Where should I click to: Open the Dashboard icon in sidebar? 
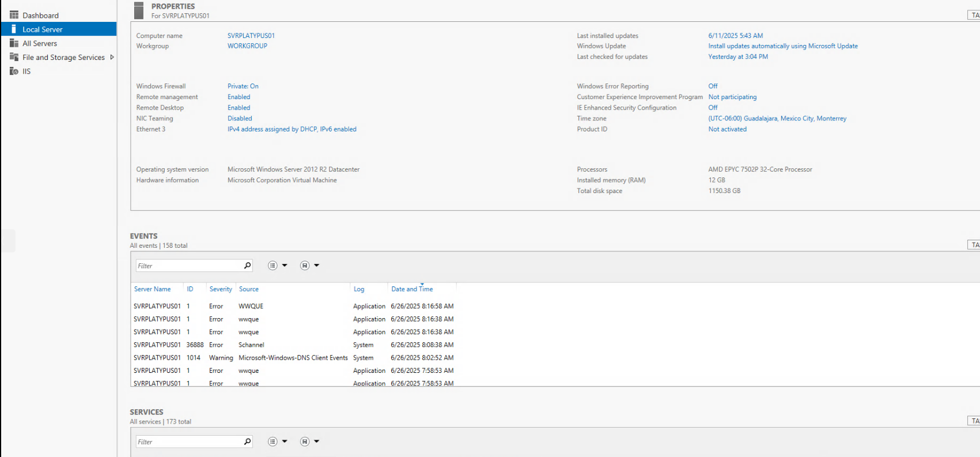click(14, 15)
